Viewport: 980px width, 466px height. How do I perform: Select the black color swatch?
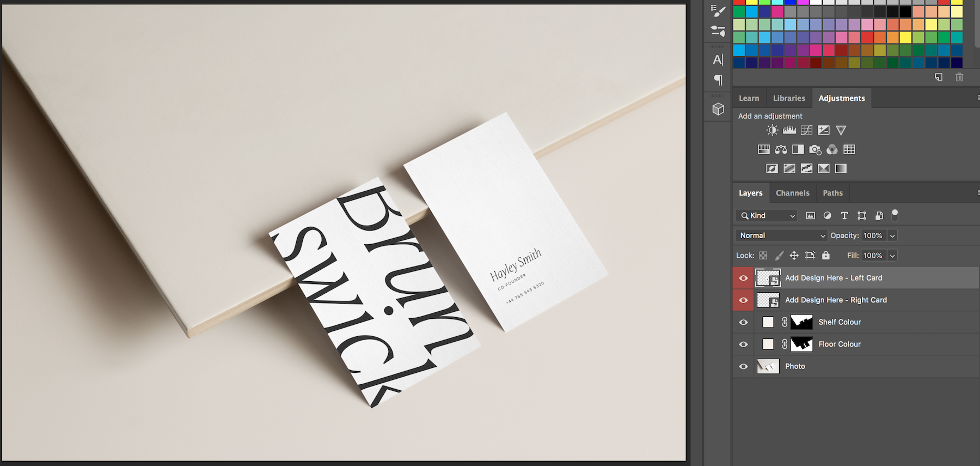[905, 12]
